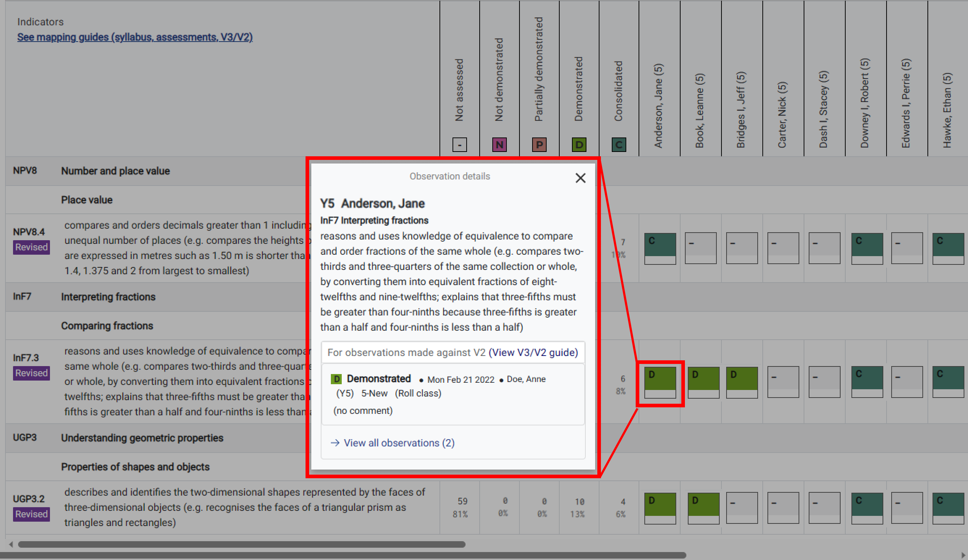Click the Partially demonstrated P legend icon
Image resolution: width=968 pixels, height=560 pixels.
pyautogui.click(x=539, y=145)
